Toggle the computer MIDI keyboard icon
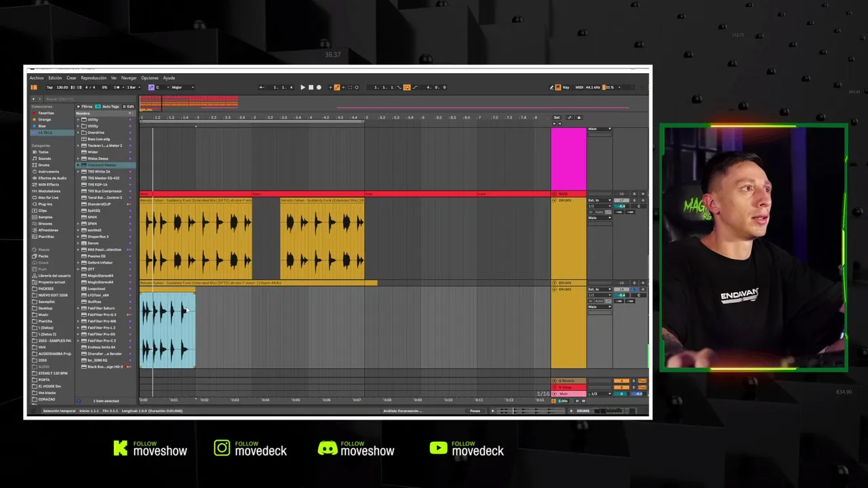This screenshot has height=488, width=868. tap(558, 87)
